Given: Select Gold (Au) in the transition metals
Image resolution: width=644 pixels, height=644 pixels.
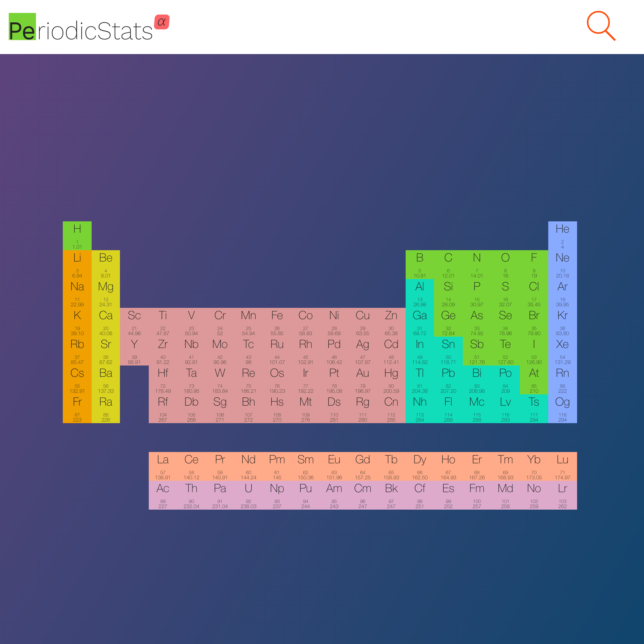Looking at the screenshot, I should pyautogui.click(x=363, y=379).
